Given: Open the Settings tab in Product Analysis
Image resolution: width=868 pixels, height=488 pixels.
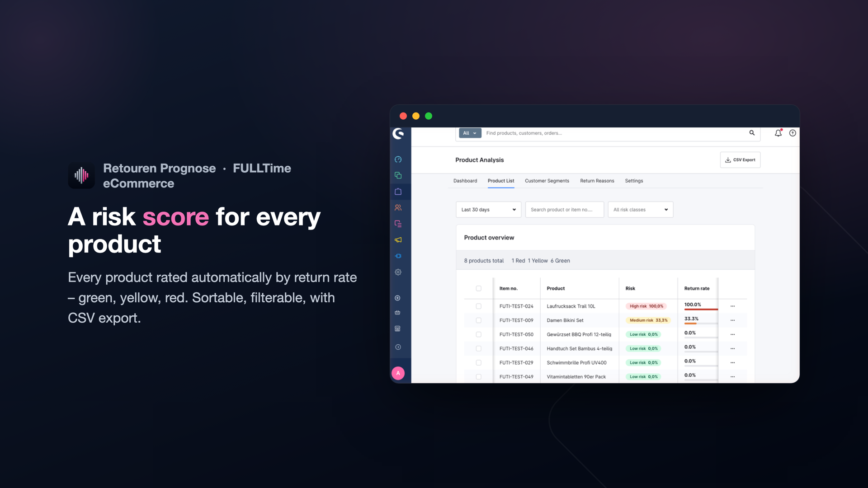Looking at the screenshot, I should pos(634,181).
